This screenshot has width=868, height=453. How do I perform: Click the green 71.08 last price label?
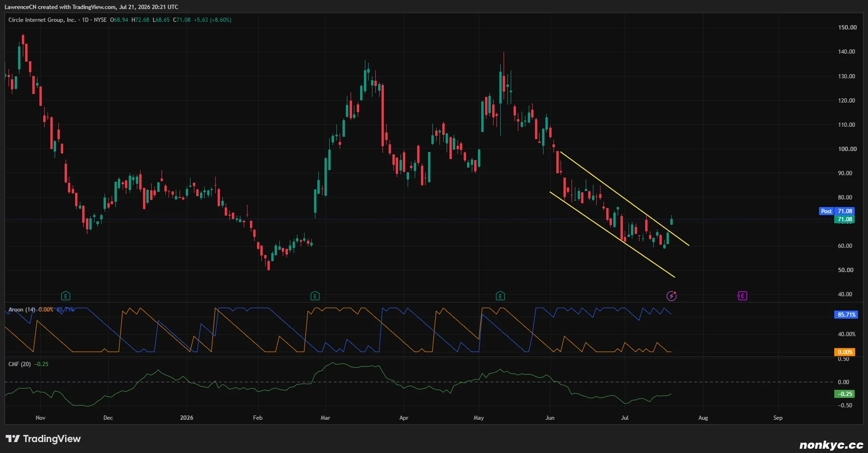[x=844, y=219]
